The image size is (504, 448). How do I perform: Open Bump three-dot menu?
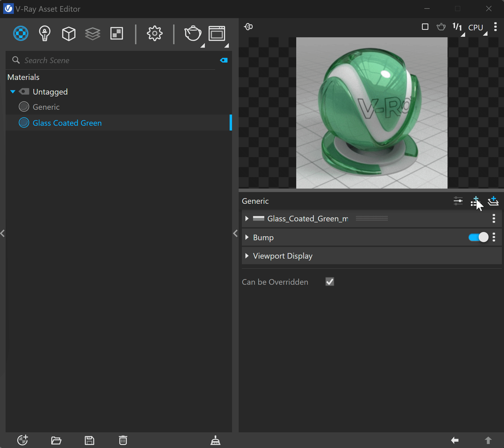point(494,237)
